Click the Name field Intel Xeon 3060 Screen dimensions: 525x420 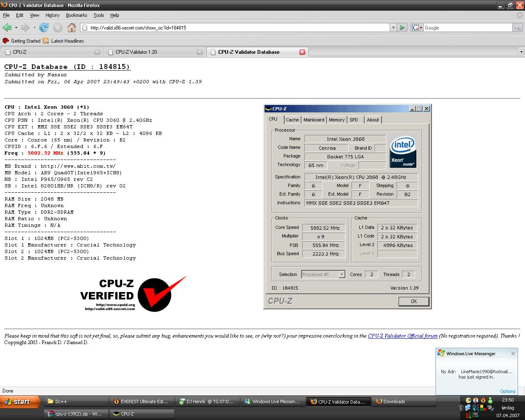click(345, 139)
